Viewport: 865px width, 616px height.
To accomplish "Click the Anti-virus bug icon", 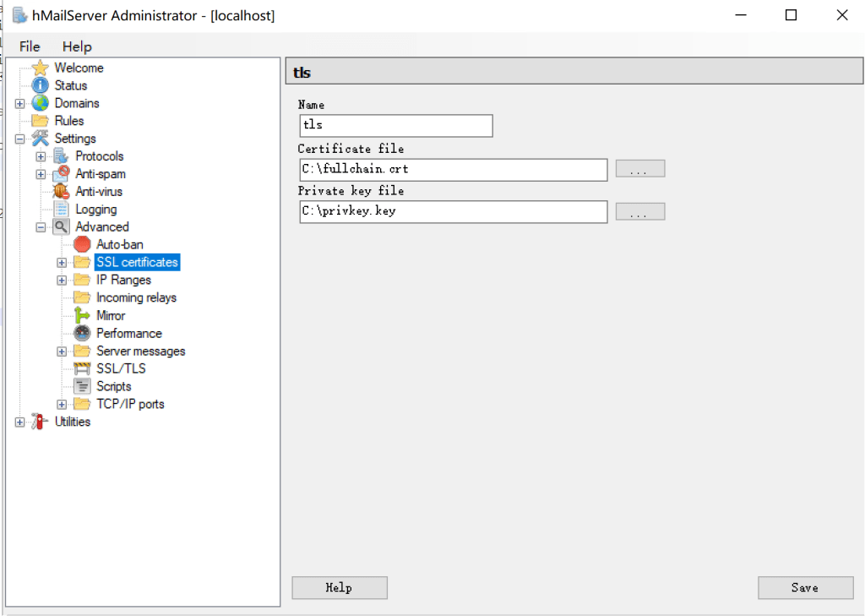I will [61, 192].
